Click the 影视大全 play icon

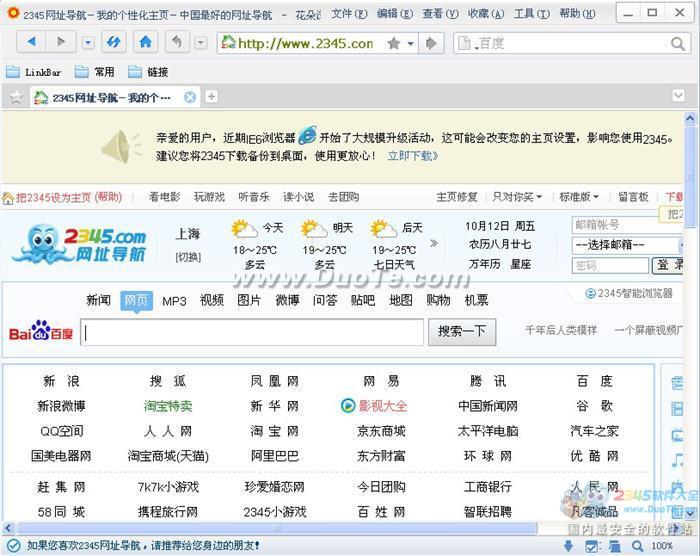click(348, 406)
